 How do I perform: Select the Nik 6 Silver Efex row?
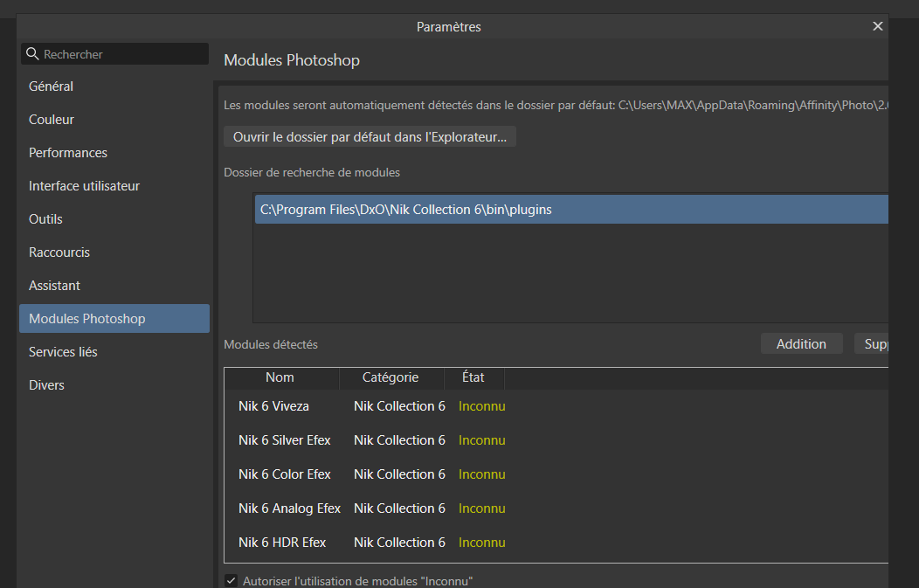(556, 440)
